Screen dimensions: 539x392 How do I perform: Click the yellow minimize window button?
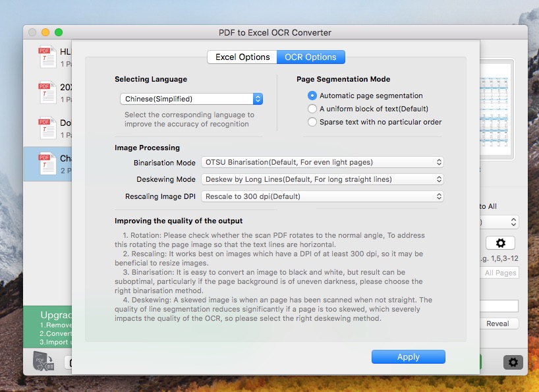tap(45, 32)
